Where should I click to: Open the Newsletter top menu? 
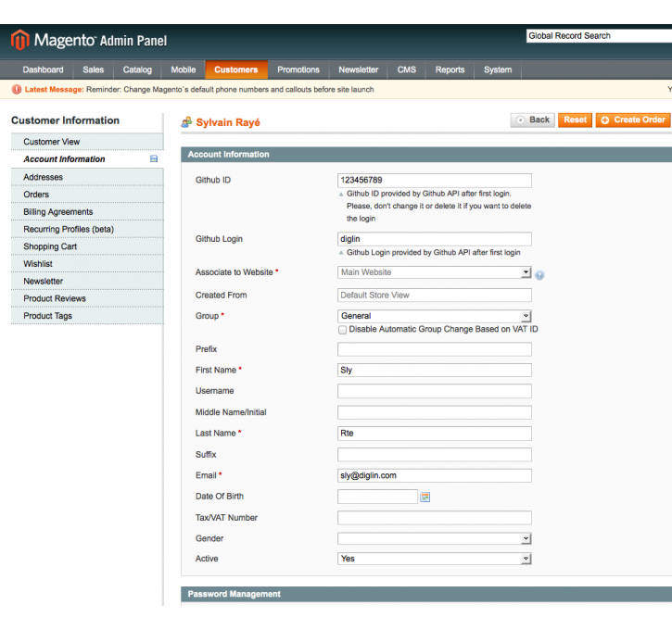click(x=359, y=69)
